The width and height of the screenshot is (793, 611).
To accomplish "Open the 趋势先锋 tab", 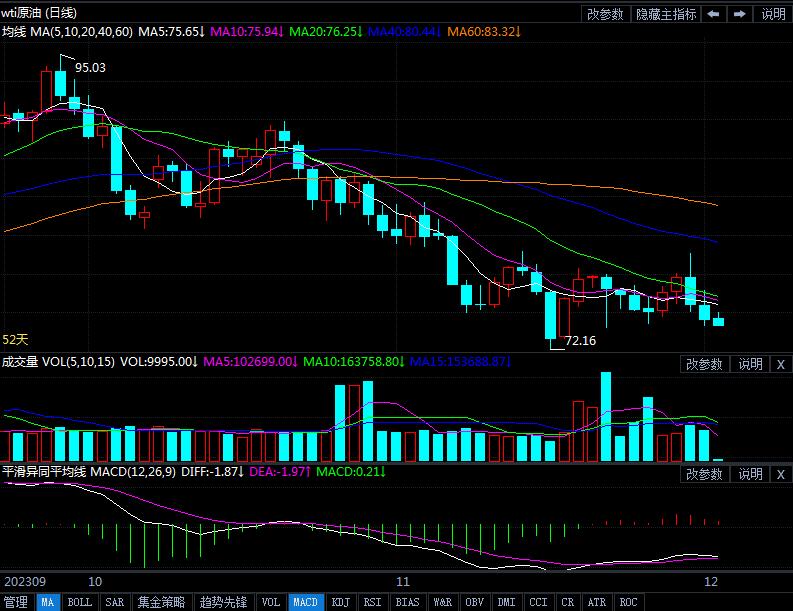I will pos(224,602).
